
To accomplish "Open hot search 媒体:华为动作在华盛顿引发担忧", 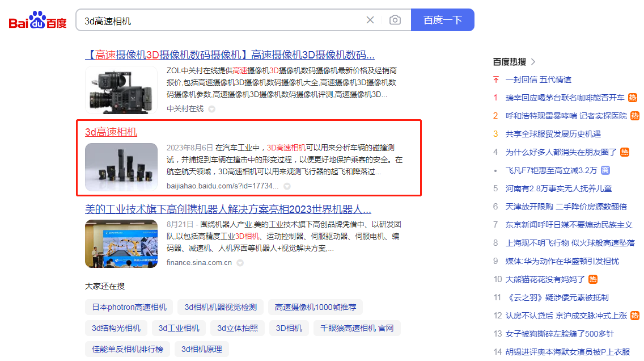I will pyautogui.click(x=562, y=261).
